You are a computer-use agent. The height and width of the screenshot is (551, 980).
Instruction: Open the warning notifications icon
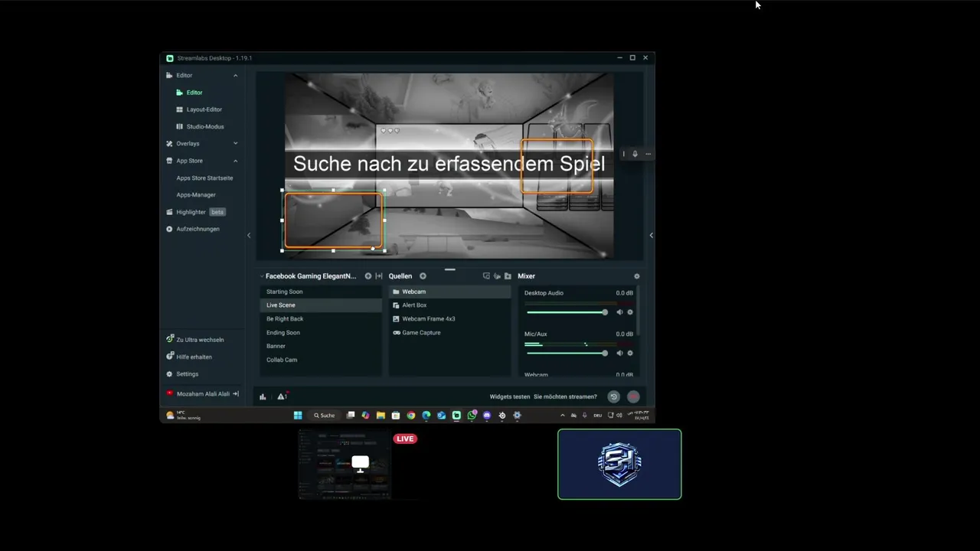(x=282, y=396)
